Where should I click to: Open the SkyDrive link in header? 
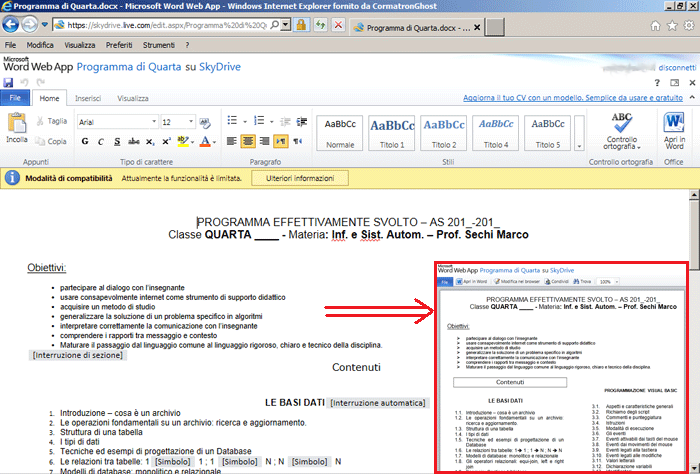220,67
